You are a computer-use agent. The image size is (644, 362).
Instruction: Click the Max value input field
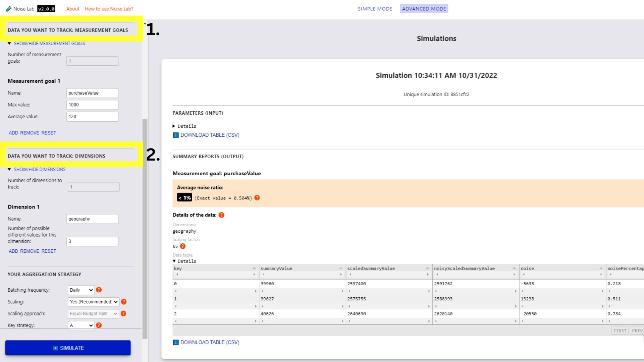[92, 104]
